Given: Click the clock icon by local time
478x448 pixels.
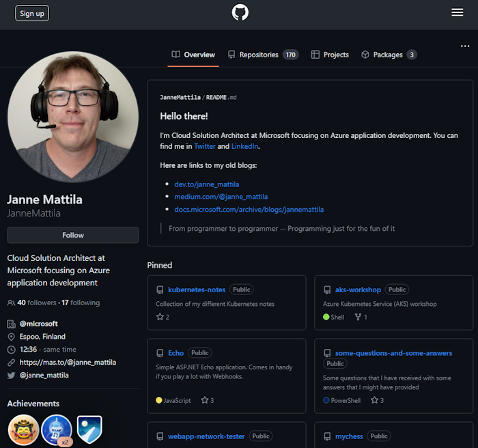Looking at the screenshot, I should coord(12,350).
